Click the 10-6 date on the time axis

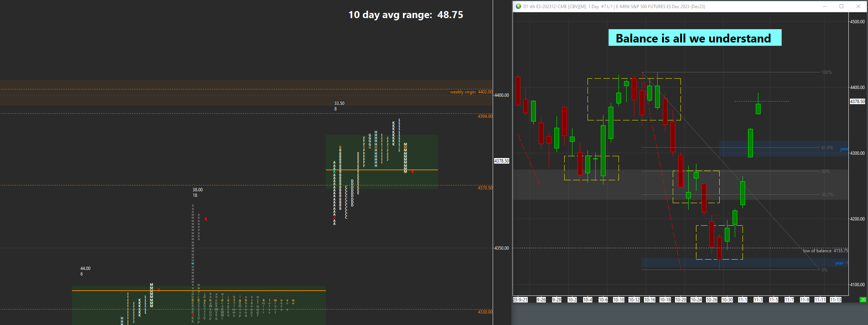pos(603,300)
